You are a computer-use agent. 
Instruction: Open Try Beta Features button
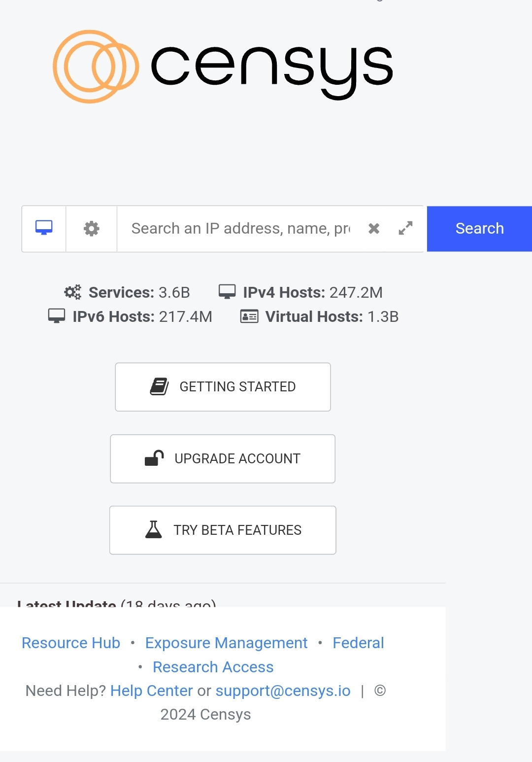(223, 530)
